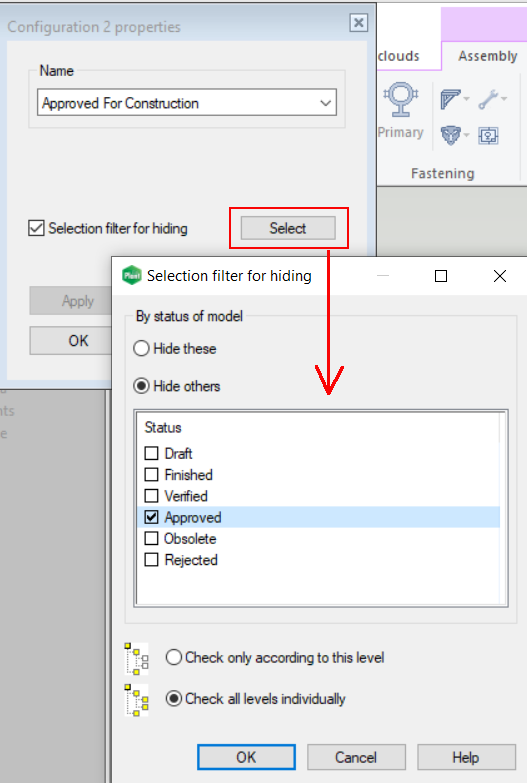The height and width of the screenshot is (783, 527).
Task: Switch to the Assembly ribbon tab
Action: pyautogui.click(x=488, y=56)
